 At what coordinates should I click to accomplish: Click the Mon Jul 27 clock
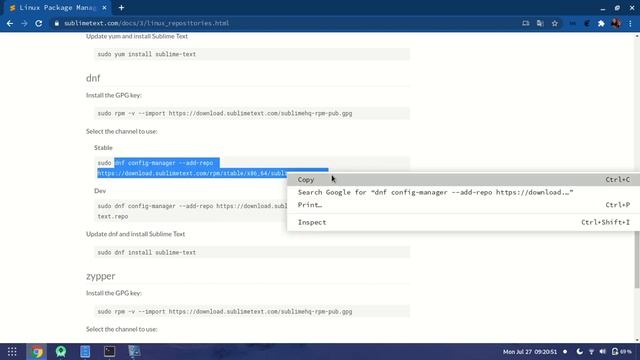530,352
